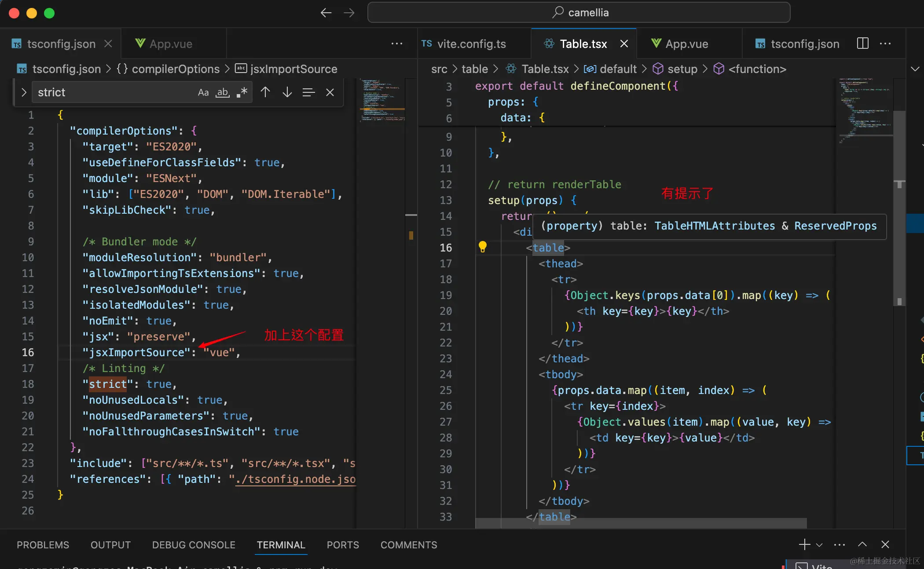The height and width of the screenshot is (569, 924).
Task: Open the PROBLEMS panel tab
Action: coord(43,545)
